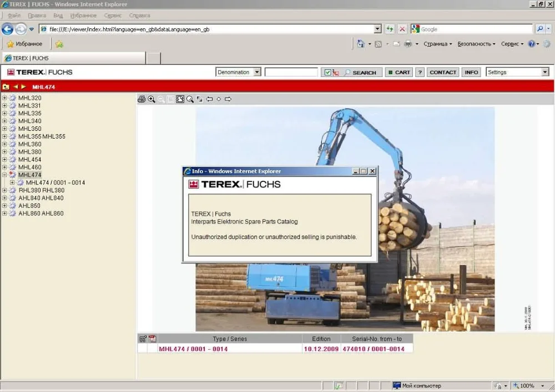Expand the RHL380 RHL380 tree node
This screenshot has width=555, height=392.
(4, 190)
